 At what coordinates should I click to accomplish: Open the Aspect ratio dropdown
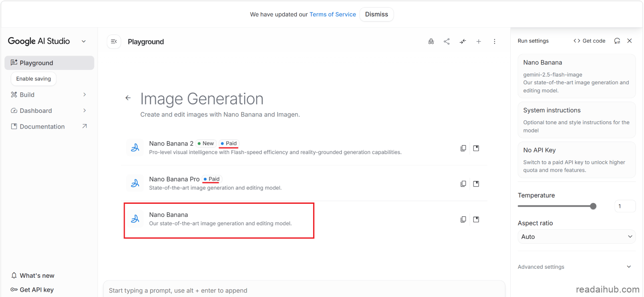(x=576, y=237)
